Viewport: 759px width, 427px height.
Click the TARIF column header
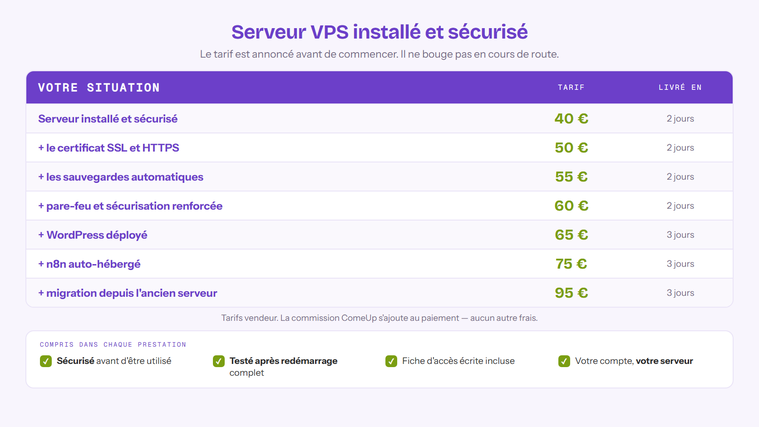tap(571, 88)
